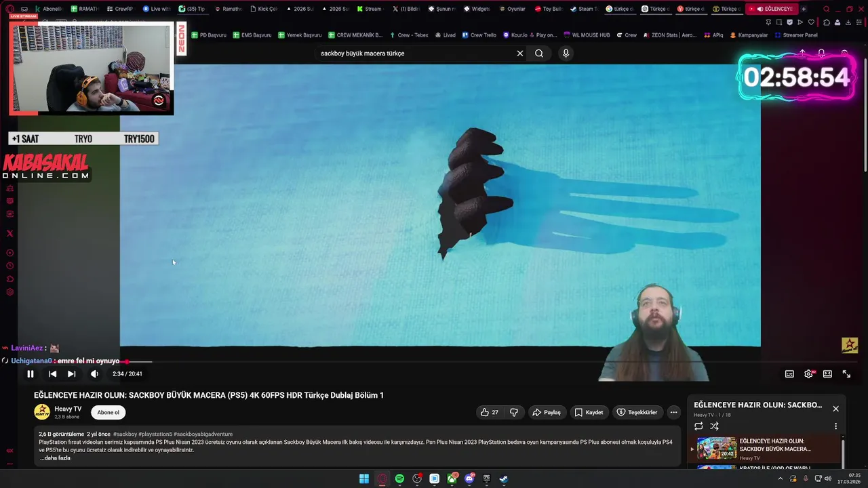Select the Sackboy playlist video thumbnail

tap(717, 449)
